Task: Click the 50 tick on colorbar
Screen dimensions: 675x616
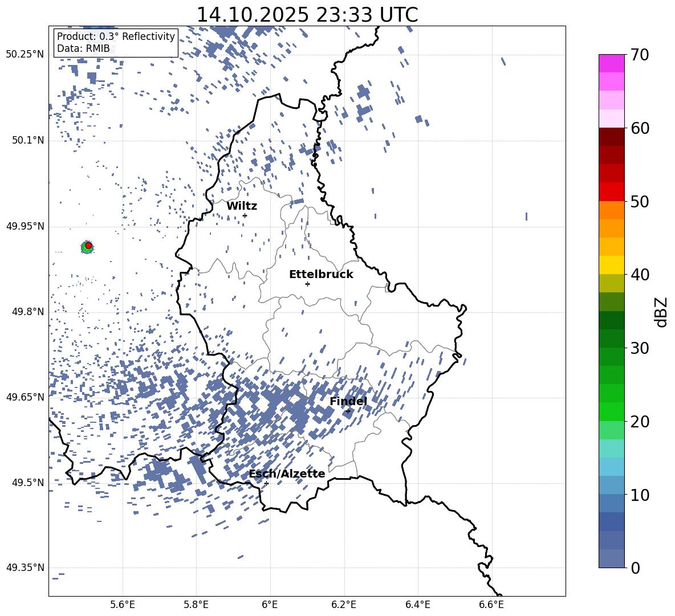Action: coord(640,201)
